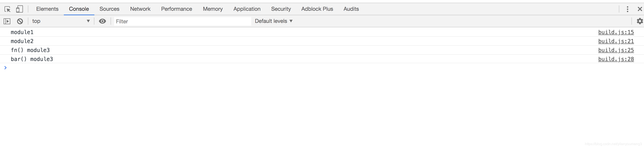Open the DevTools three-dot menu
Screen dimensions: 644x148
(x=627, y=9)
